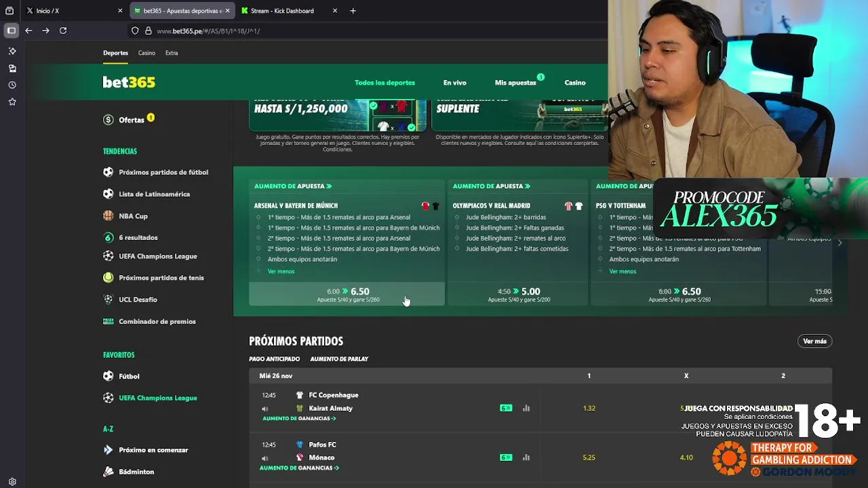This screenshot has height=488, width=868.
Task: Click the Ver más button
Action: [814, 341]
